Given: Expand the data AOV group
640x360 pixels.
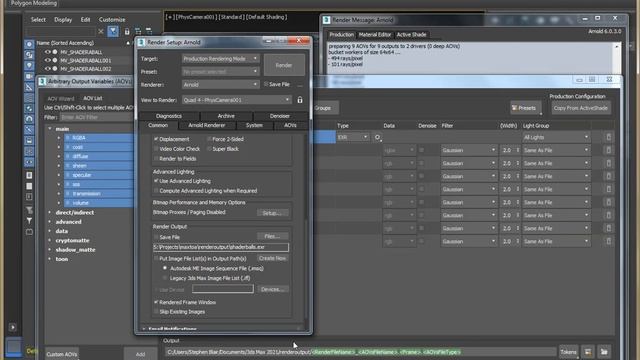Looking at the screenshot, I should [x=50, y=231].
